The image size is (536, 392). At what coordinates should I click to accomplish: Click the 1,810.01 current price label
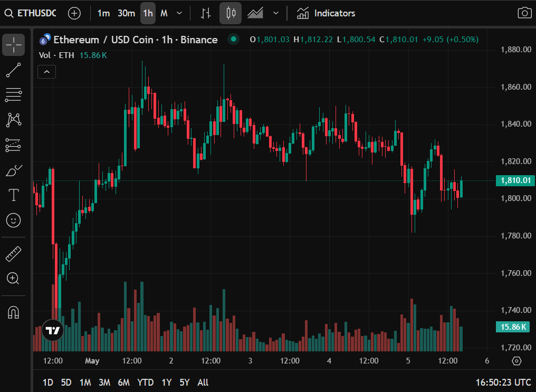pos(515,180)
